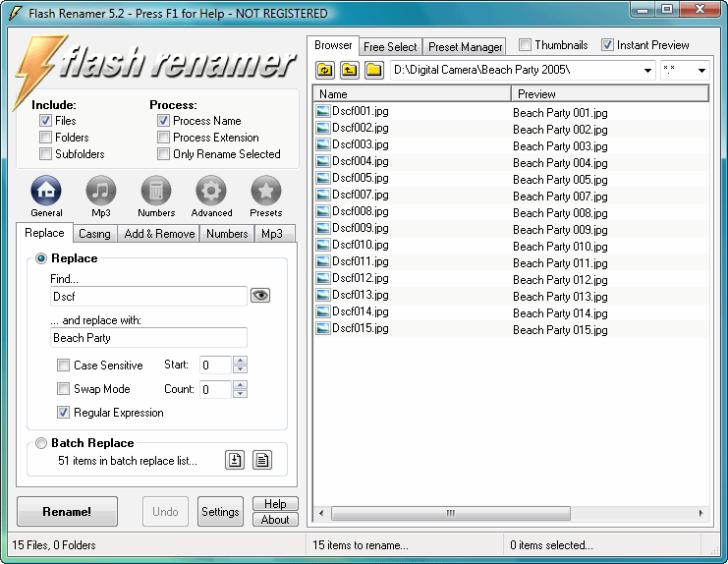This screenshot has width=728, height=564.
Task: Open the Advanced gear category icon
Action: click(x=211, y=191)
